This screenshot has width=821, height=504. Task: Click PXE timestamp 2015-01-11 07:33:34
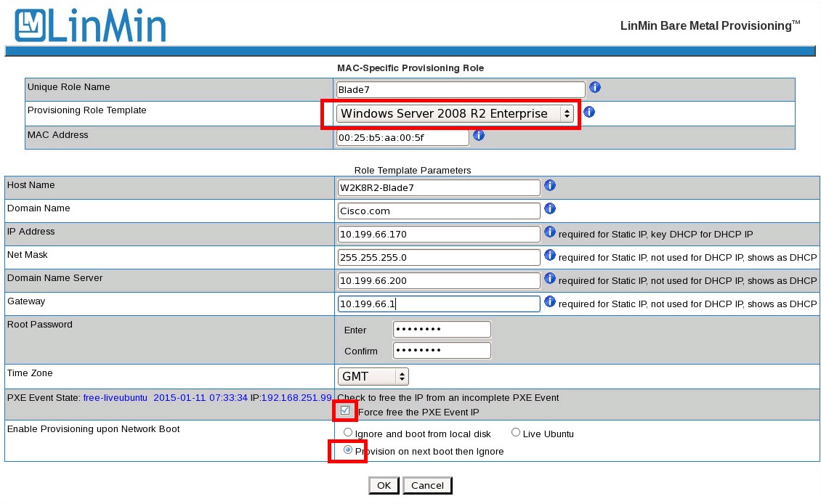click(x=201, y=398)
